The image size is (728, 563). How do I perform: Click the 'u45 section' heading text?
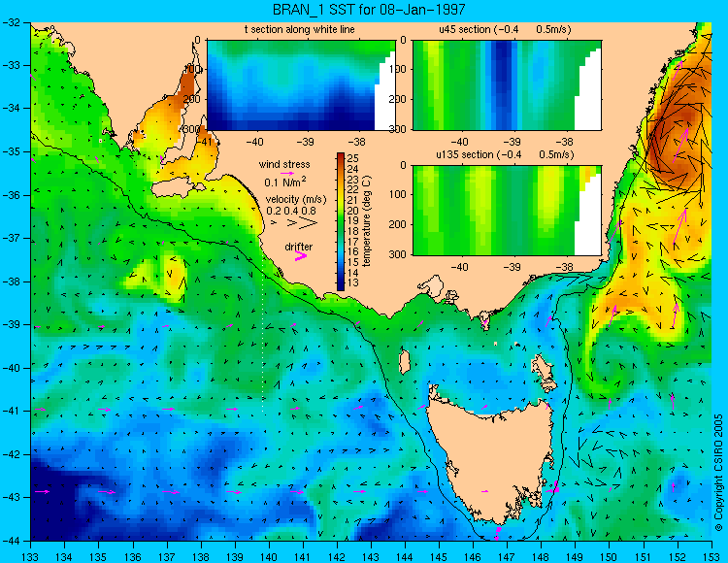tap(465, 29)
